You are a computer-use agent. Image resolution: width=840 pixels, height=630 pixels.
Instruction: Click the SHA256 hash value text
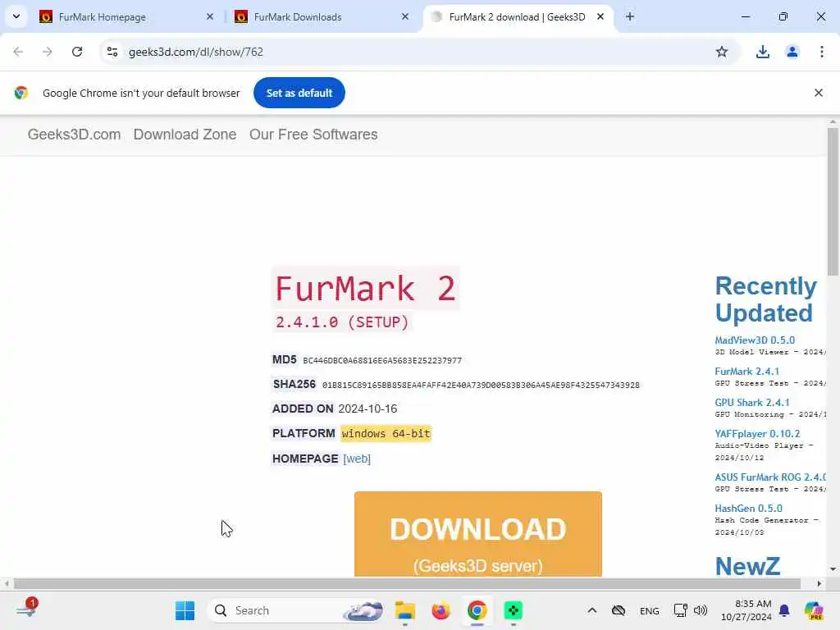[x=481, y=386]
